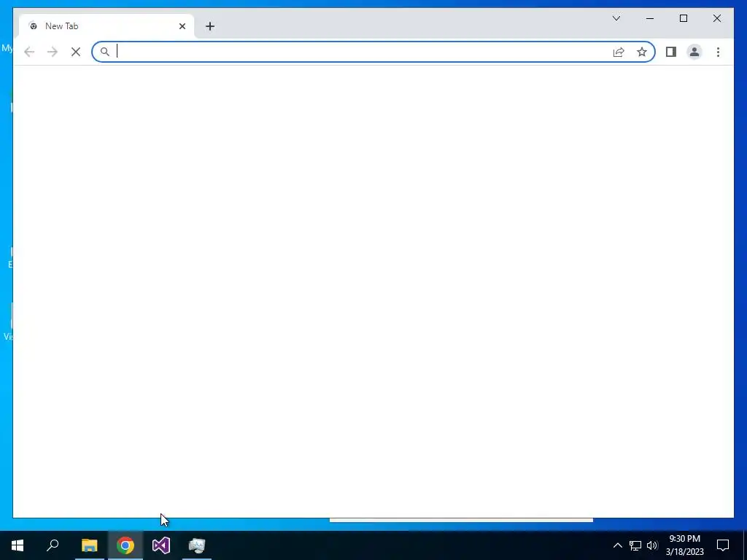This screenshot has width=747, height=560.
Task: Open a new tab with plus button
Action: pyautogui.click(x=210, y=26)
